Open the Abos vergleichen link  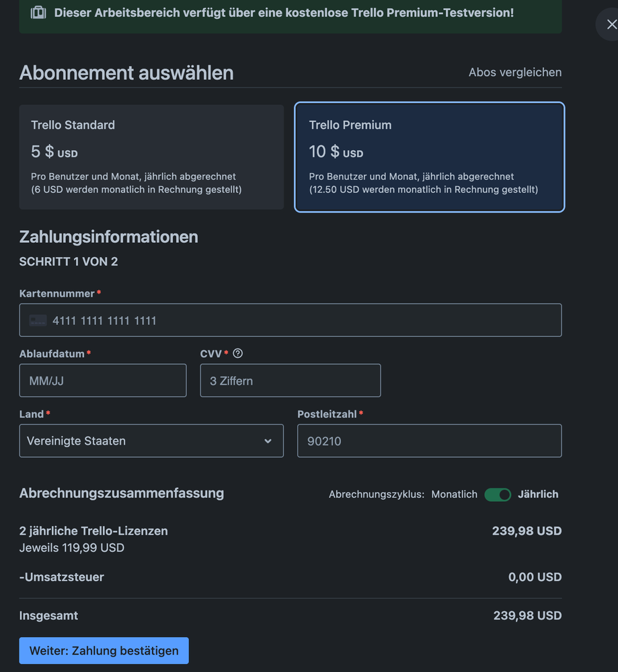514,72
